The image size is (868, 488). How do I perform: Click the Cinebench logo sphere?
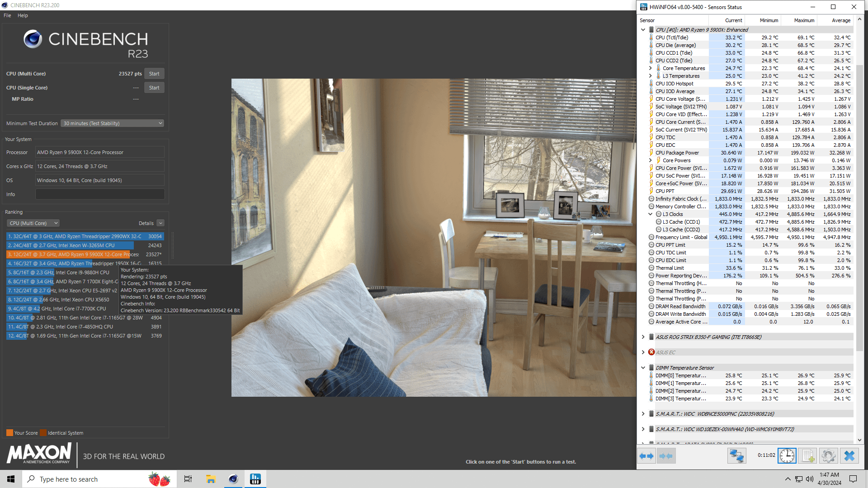point(33,39)
